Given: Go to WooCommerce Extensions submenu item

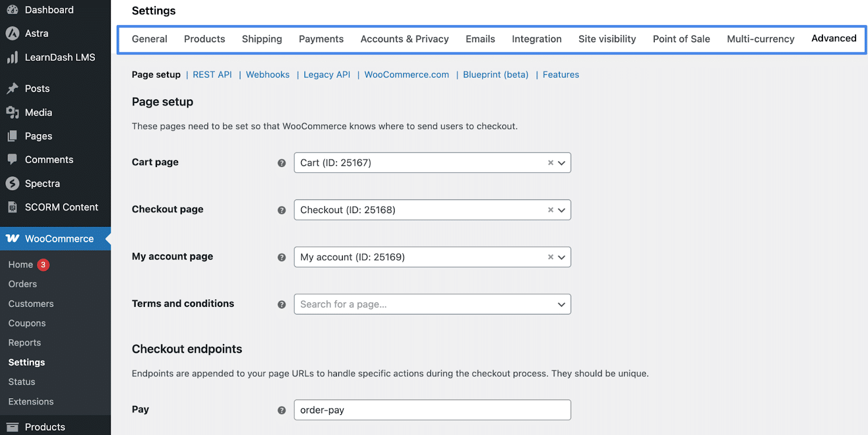Looking at the screenshot, I should click(x=31, y=402).
